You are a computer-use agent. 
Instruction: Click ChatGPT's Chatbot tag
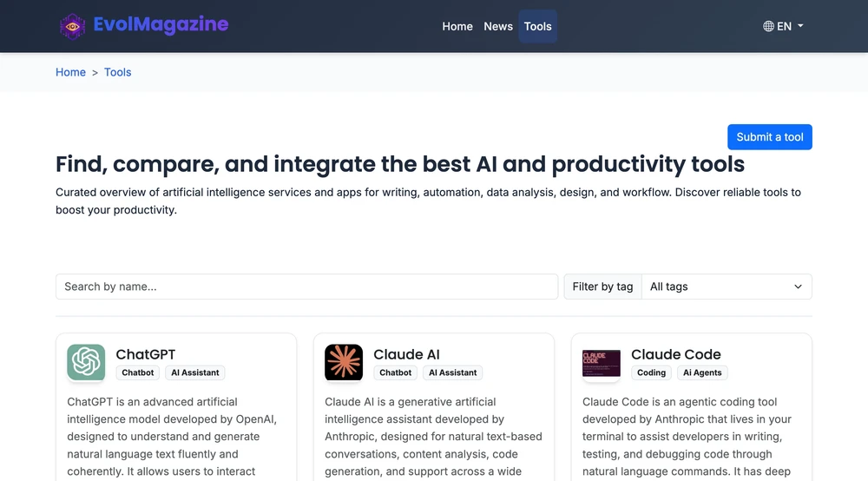[138, 372]
